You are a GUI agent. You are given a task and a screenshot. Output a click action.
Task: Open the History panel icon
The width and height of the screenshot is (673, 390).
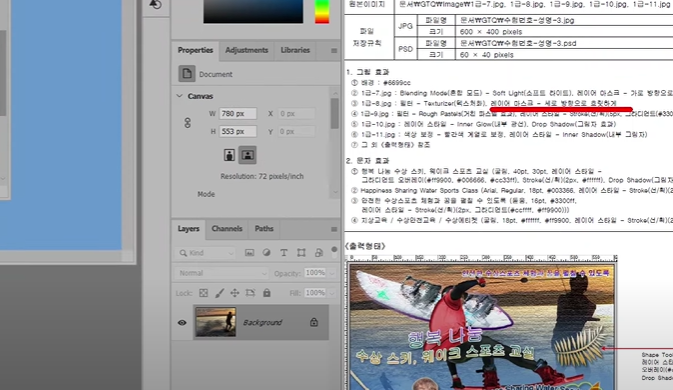pos(155,4)
